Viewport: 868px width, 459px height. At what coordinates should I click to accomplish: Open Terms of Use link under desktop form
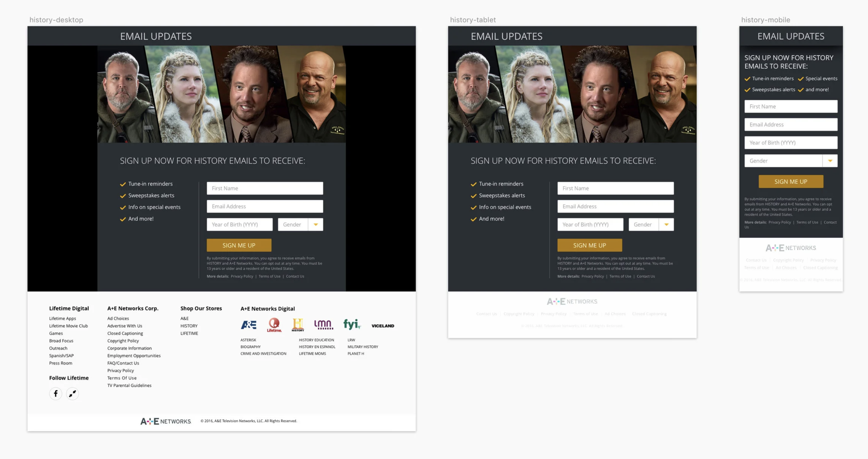(x=269, y=276)
